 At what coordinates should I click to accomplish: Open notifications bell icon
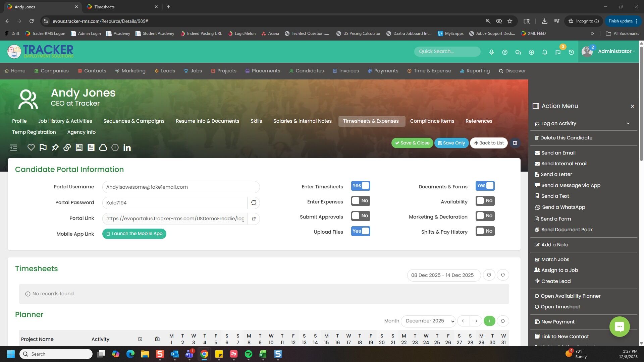(545, 52)
